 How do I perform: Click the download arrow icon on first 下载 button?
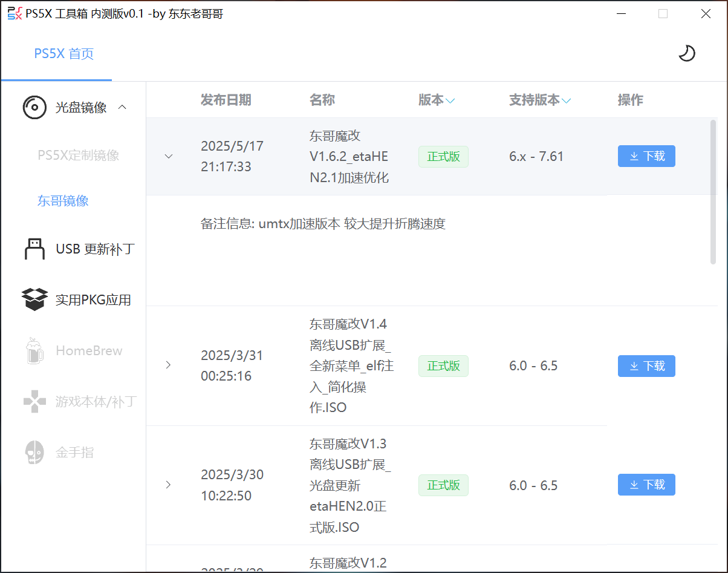[634, 156]
